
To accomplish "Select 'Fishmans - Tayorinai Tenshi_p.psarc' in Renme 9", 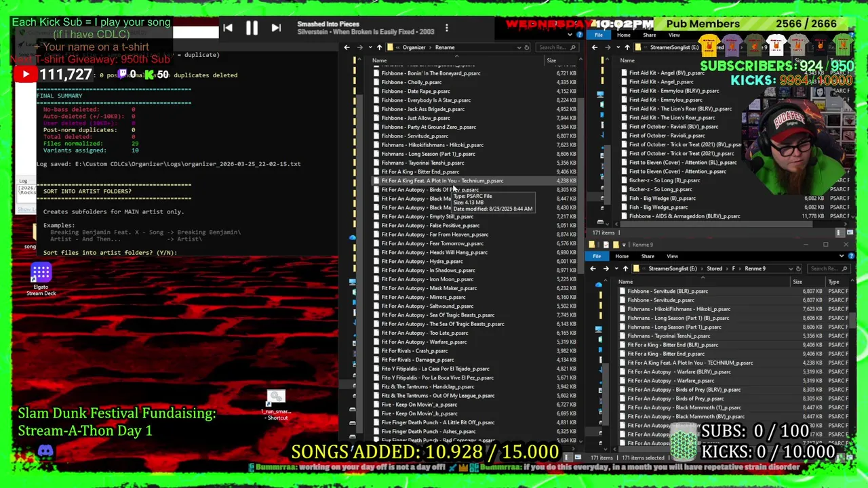I will point(734,335).
